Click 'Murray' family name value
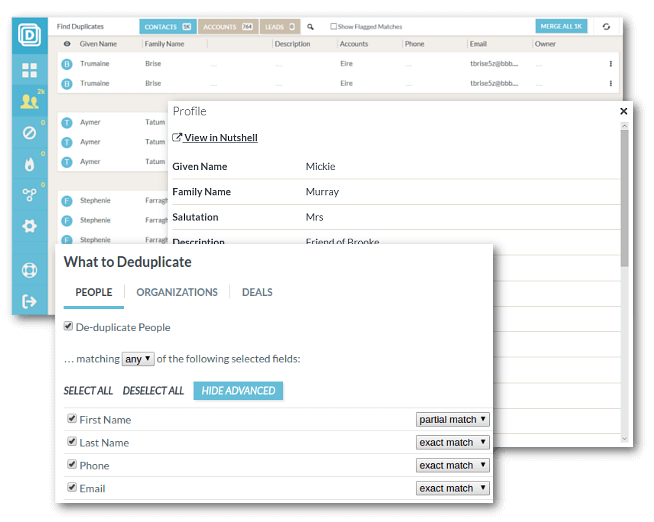654x522 pixels. (x=322, y=192)
